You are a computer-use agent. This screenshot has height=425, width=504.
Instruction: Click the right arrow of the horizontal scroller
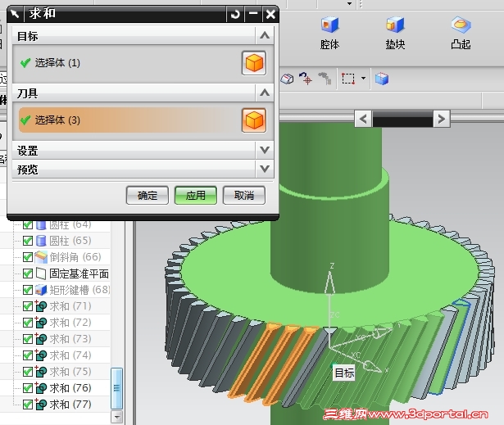[x=442, y=120]
